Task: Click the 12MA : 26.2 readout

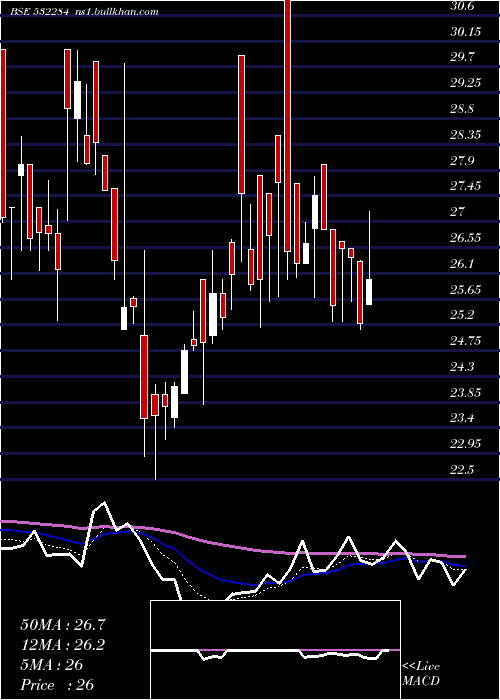Action: point(63,645)
